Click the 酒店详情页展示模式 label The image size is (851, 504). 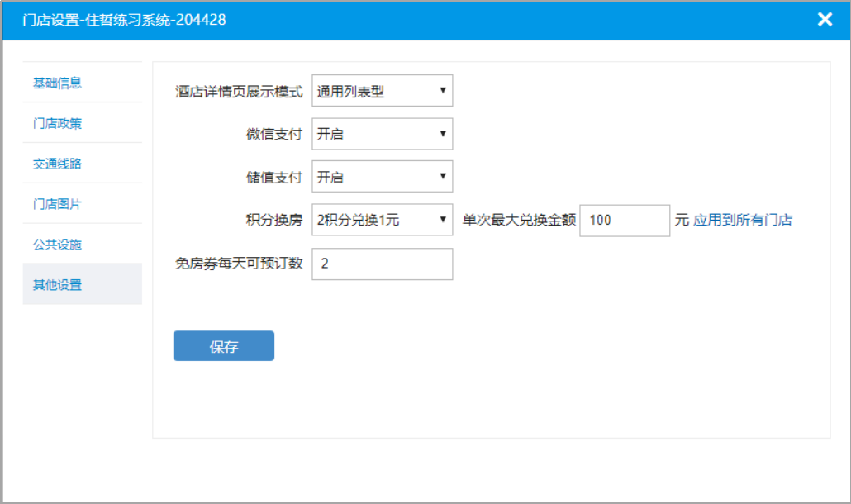click(238, 91)
